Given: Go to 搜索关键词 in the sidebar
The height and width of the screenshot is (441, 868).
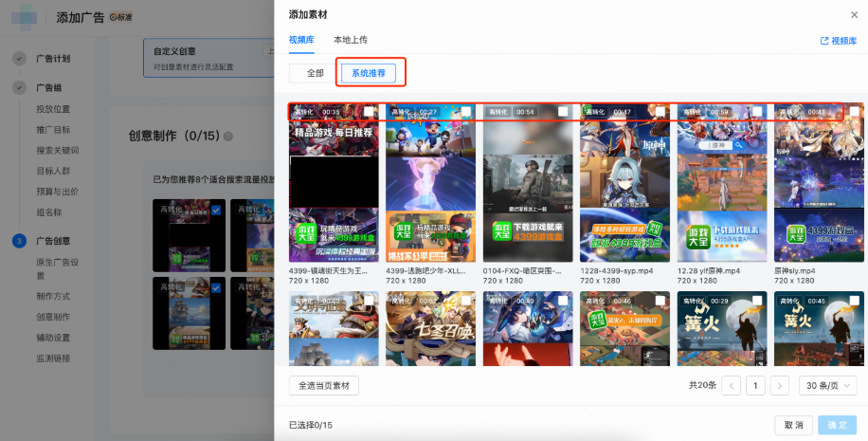Looking at the screenshot, I should coord(58,150).
